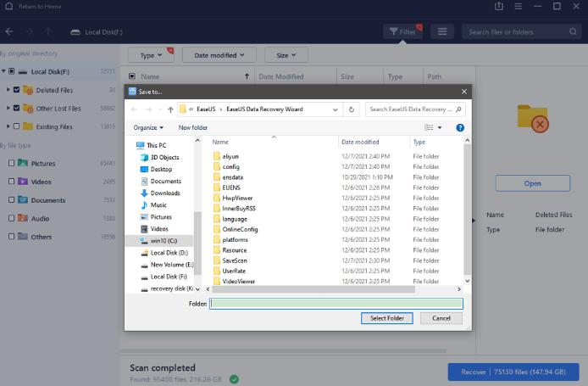Open the Type filter dropdown

151,55
